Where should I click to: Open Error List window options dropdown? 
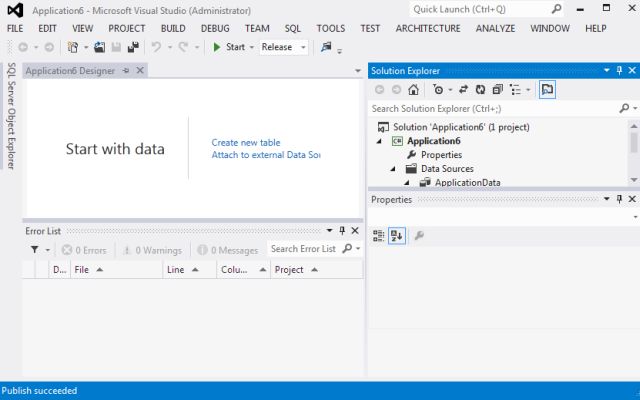pos(329,231)
